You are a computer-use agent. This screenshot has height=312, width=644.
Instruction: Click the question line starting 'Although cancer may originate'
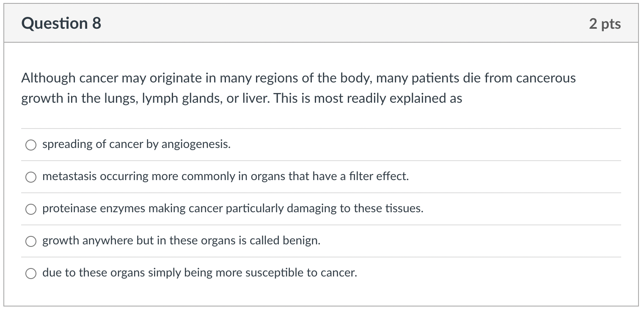(299, 78)
